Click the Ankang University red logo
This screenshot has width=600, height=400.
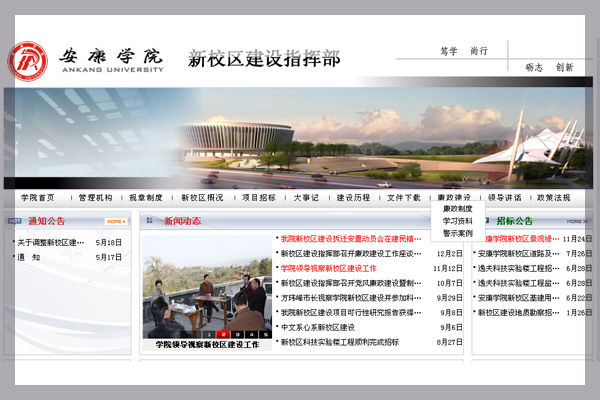point(28,61)
